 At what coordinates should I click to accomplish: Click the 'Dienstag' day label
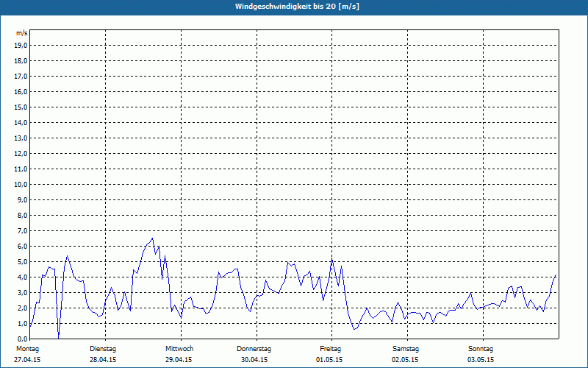click(103, 349)
